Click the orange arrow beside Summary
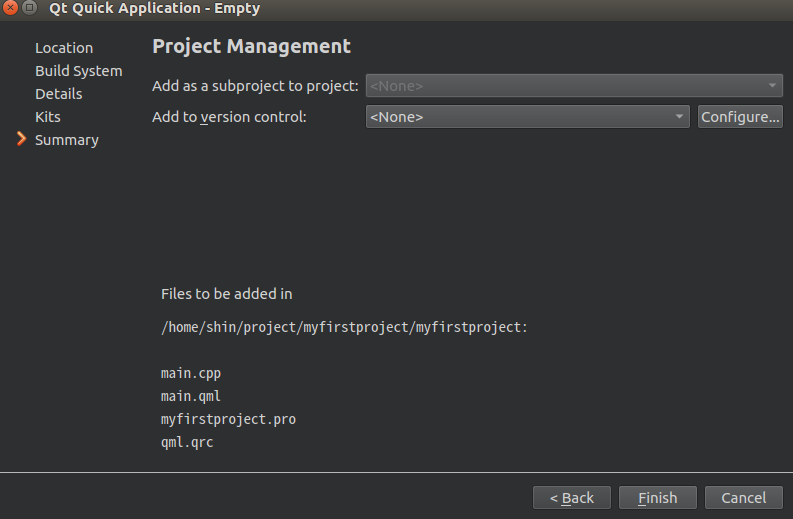Image resolution: width=793 pixels, height=519 pixels. coord(21,139)
